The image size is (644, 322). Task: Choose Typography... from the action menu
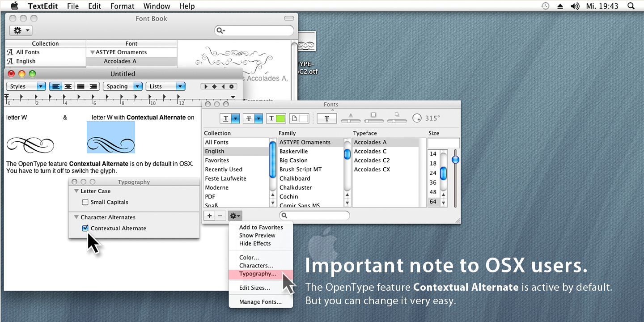click(258, 274)
